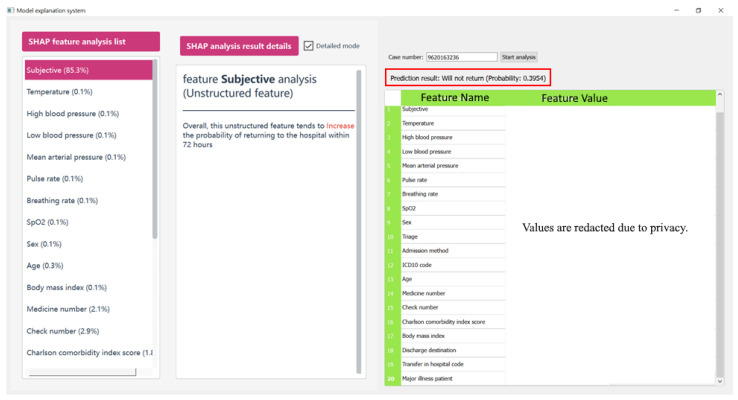This screenshot has height=400, width=738.
Task: Select Medicine number (2.1%) entry
Action: point(88,309)
